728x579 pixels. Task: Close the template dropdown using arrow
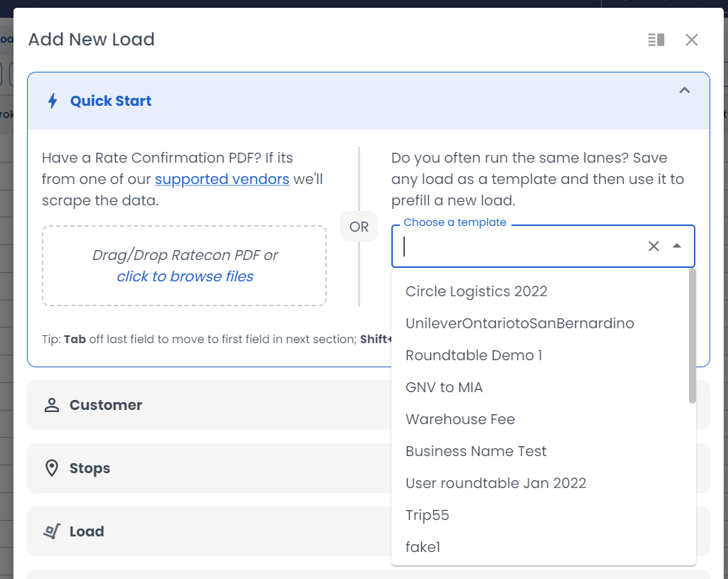pos(677,246)
